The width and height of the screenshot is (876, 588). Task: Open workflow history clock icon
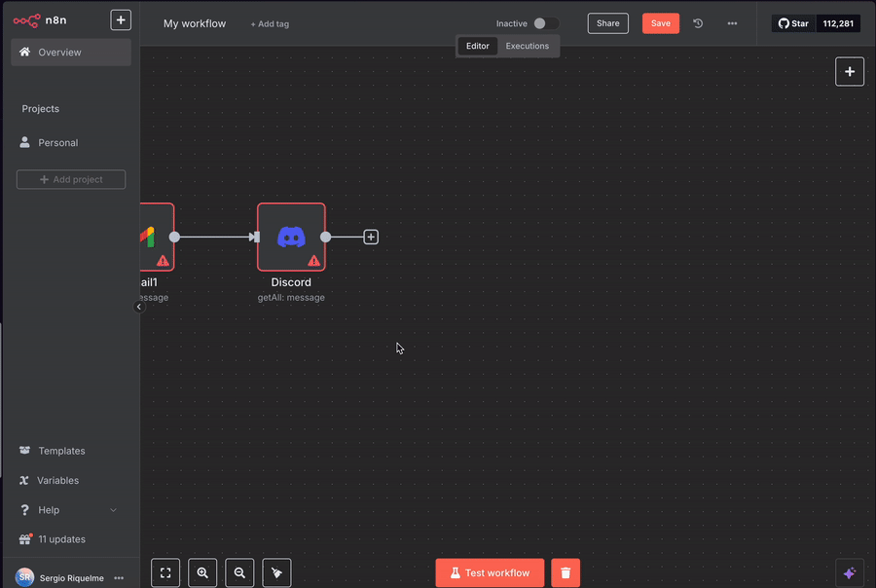(698, 23)
